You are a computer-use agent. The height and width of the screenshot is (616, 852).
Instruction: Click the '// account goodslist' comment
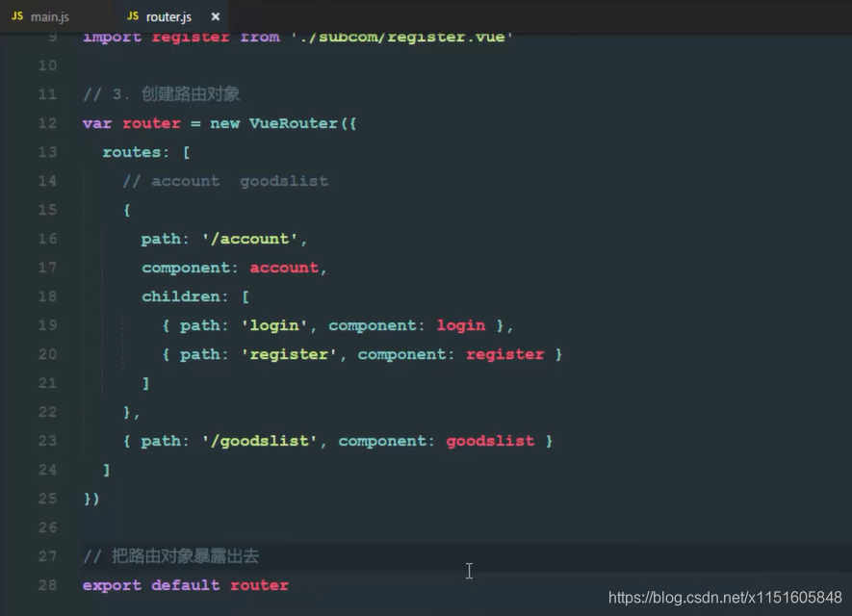click(x=225, y=181)
